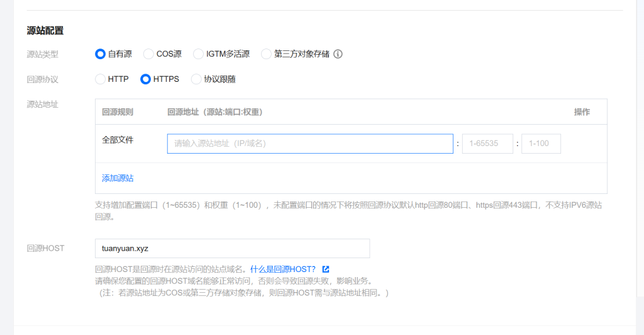Set back-to-origin protocol to HTTP

tap(100, 79)
